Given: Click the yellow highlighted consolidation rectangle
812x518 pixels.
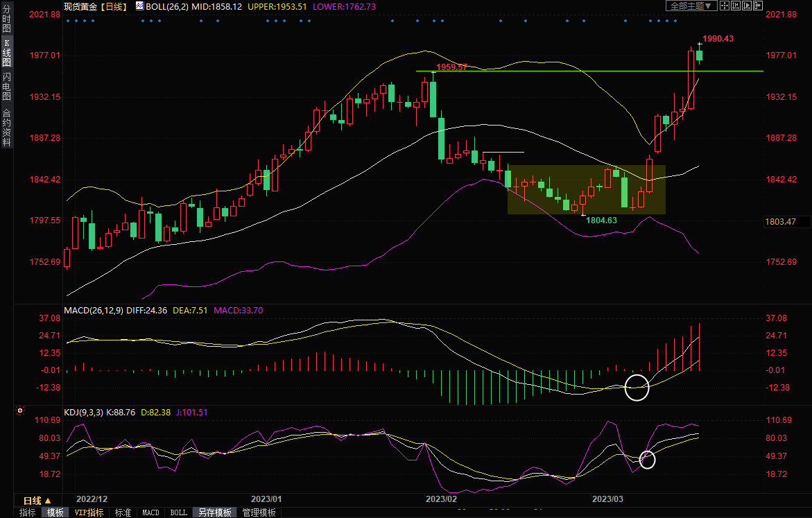Looking at the screenshot, I should pyautogui.click(x=586, y=189).
